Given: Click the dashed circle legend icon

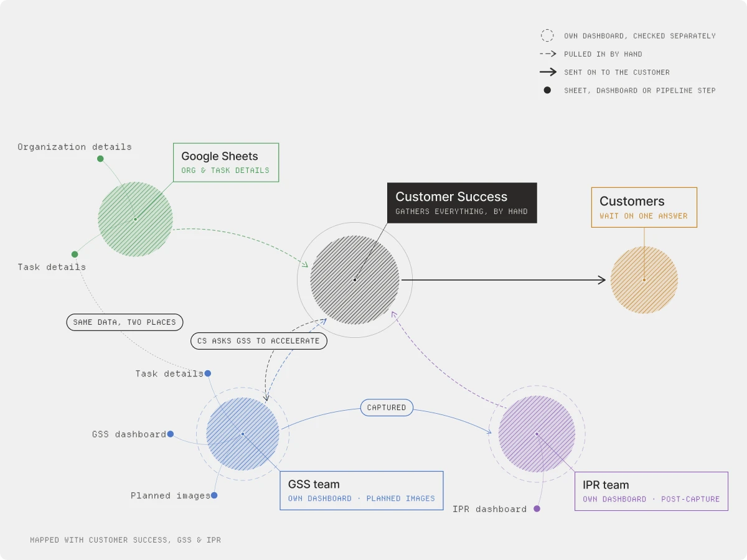Looking at the screenshot, I should [x=547, y=35].
